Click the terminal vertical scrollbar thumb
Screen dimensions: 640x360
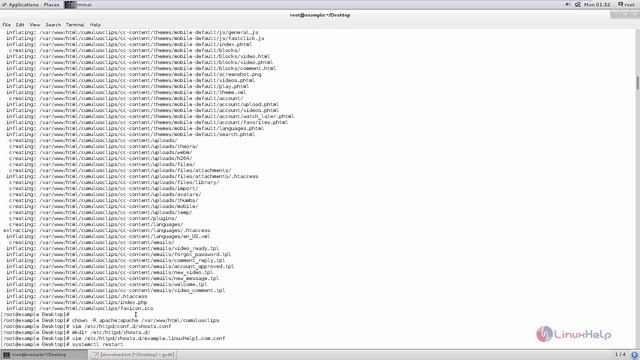point(637,83)
